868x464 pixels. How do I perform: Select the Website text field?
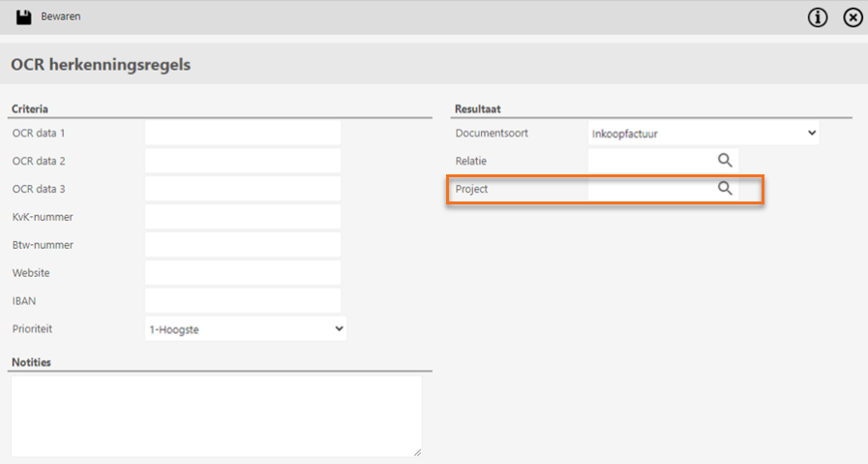(243, 273)
